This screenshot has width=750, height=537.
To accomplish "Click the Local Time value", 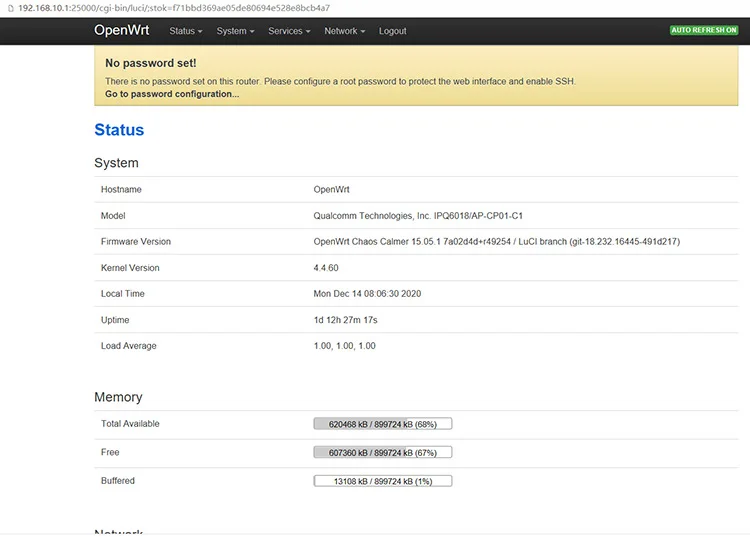I will 366,294.
